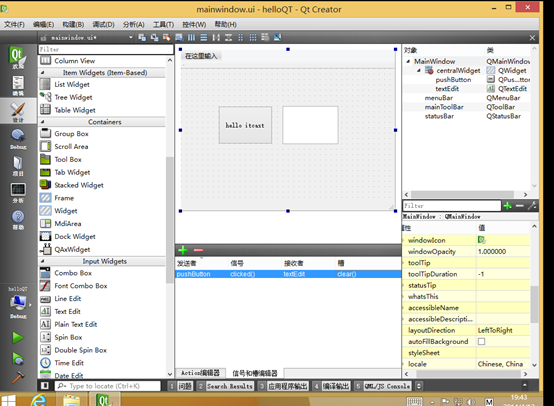The image size is (554, 406).
Task: Select the Design mode icon
Action: click(x=18, y=112)
